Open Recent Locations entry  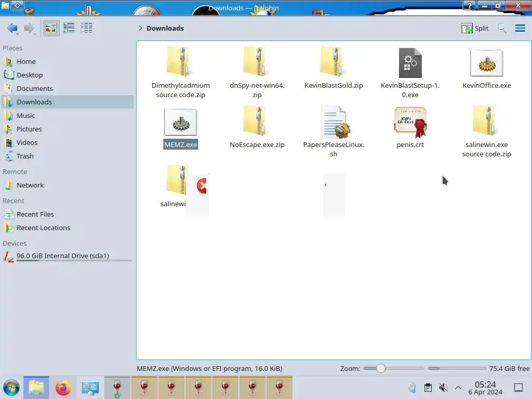point(67,228)
